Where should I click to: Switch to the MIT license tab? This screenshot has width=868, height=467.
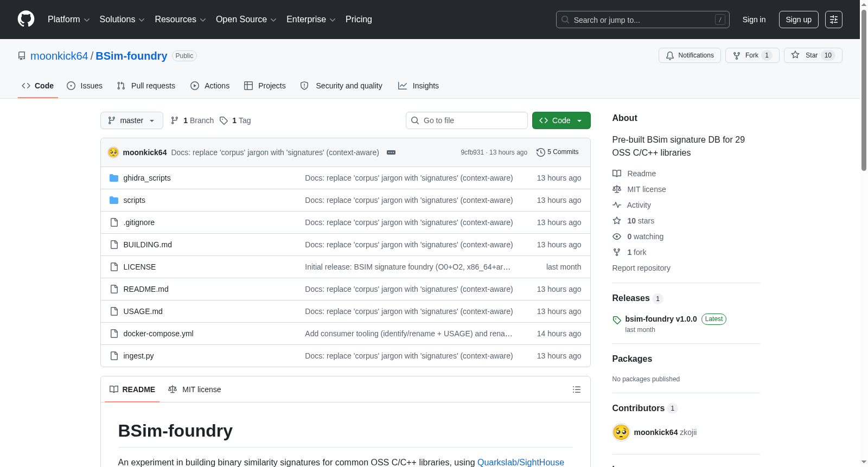click(195, 389)
